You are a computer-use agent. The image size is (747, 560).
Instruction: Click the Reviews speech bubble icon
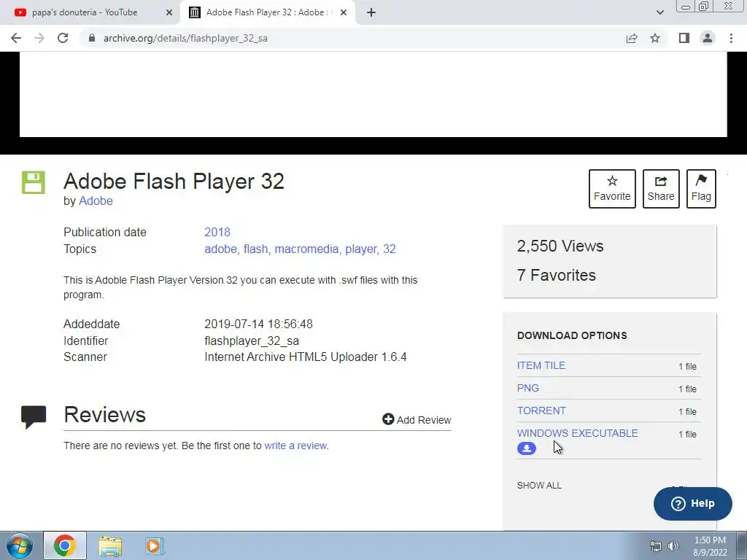34,416
